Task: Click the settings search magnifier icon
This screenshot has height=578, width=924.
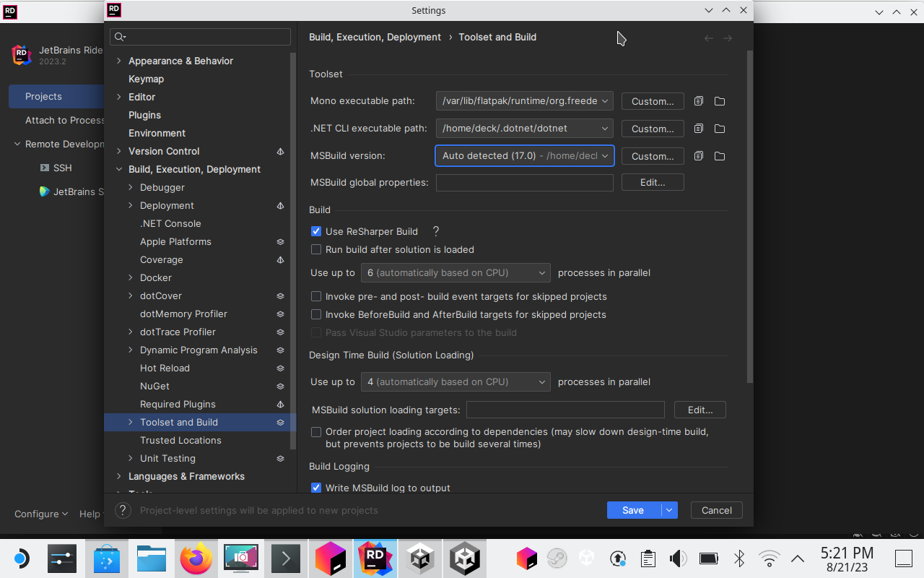Action: (x=120, y=37)
